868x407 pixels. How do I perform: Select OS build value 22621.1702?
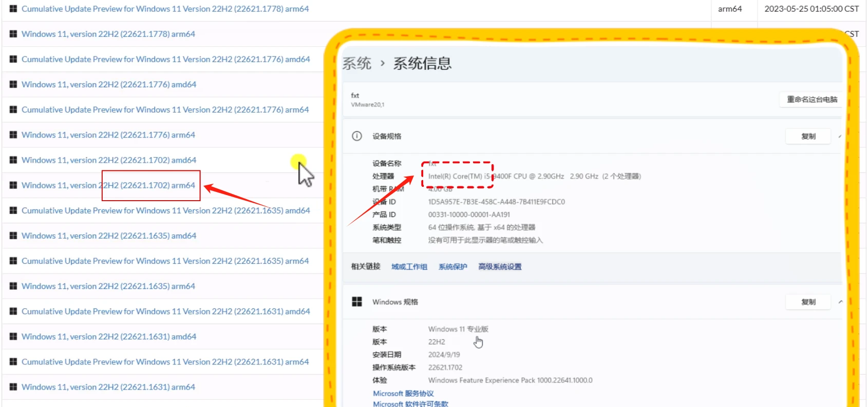click(x=445, y=367)
